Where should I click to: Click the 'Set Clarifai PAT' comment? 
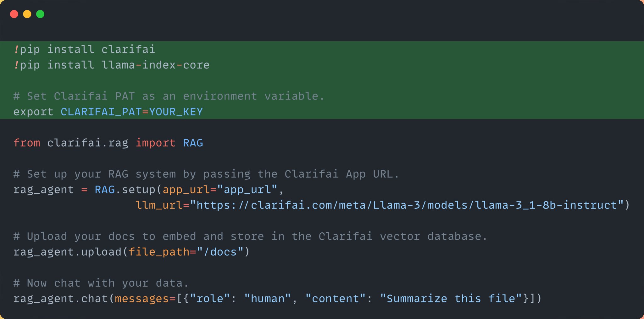pos(169,96)
